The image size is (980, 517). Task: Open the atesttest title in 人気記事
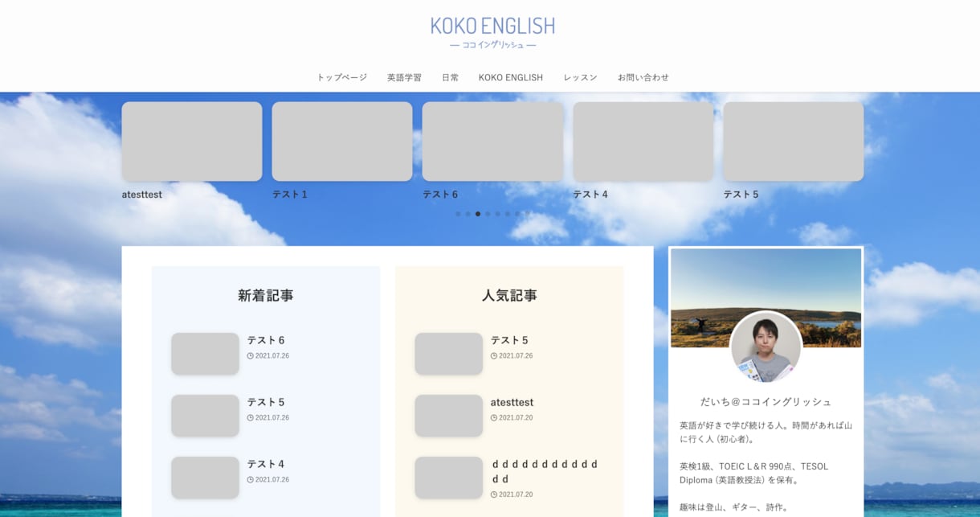(x=512, y=402)
